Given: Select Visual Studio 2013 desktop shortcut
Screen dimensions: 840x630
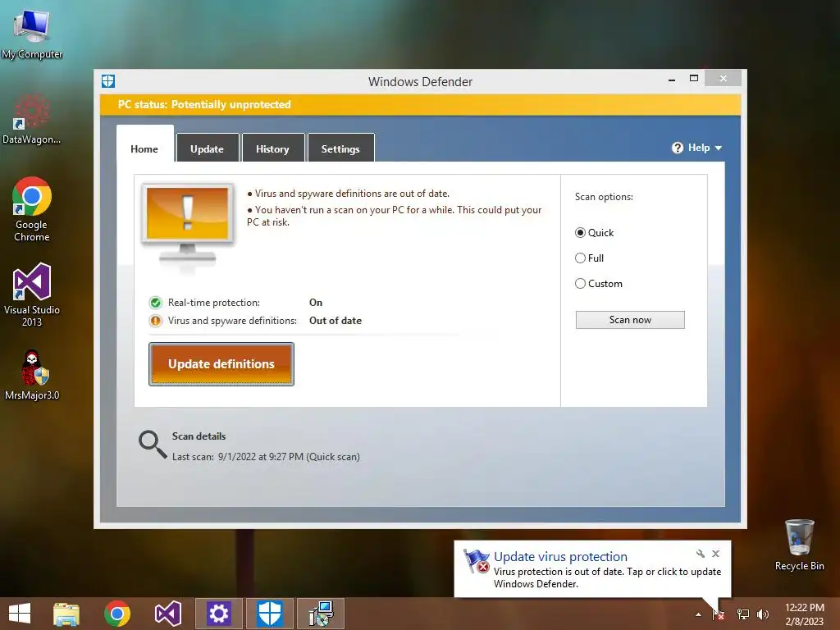Looking at the screenshot, I should tap(32, 294).
